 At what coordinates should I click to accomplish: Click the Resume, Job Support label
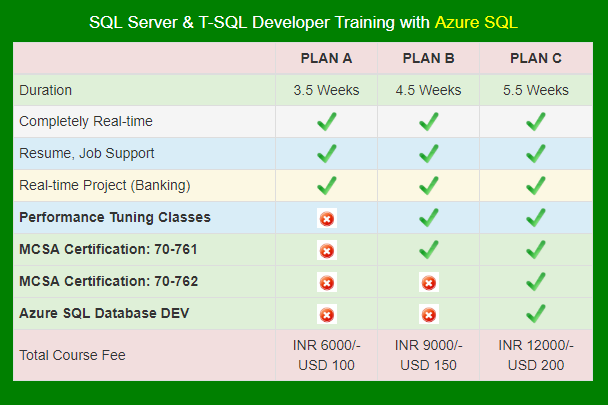(x=86, y=154)
